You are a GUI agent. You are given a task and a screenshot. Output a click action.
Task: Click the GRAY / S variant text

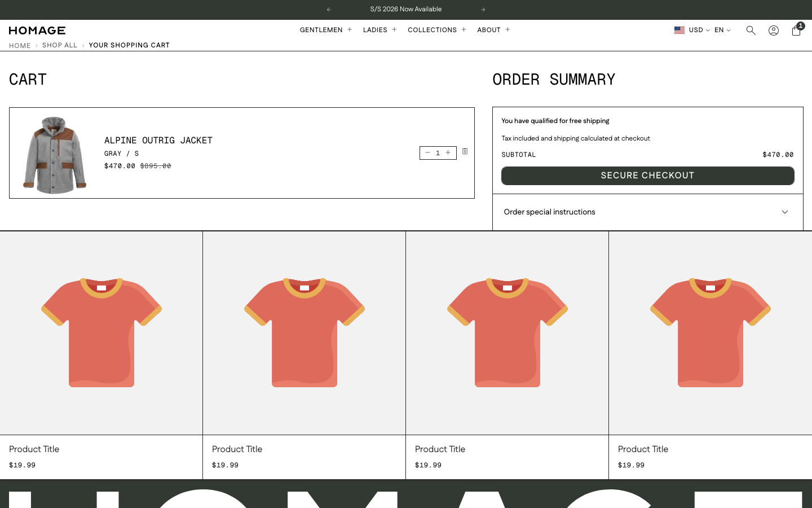click(121, 154)
